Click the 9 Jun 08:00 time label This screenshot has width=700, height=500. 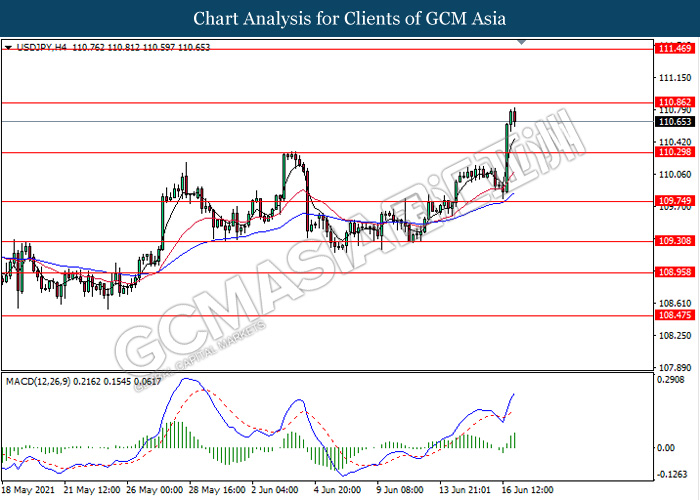(x=400, y=490)
